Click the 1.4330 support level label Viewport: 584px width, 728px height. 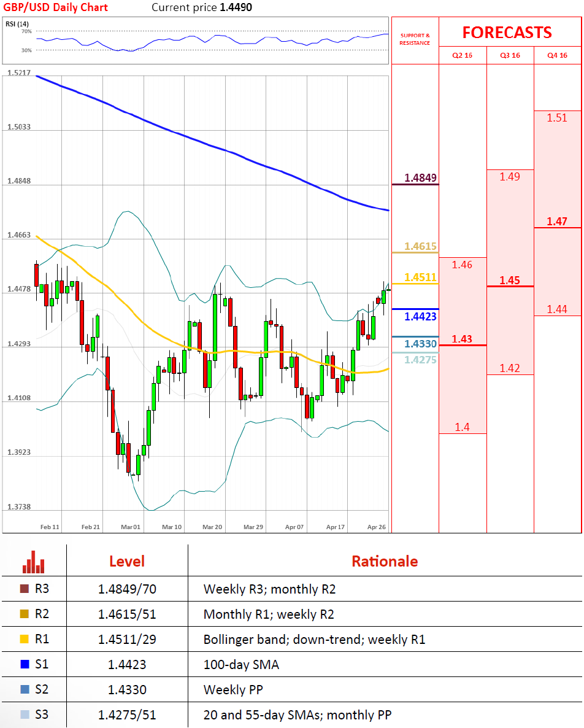tap(420, 344)
